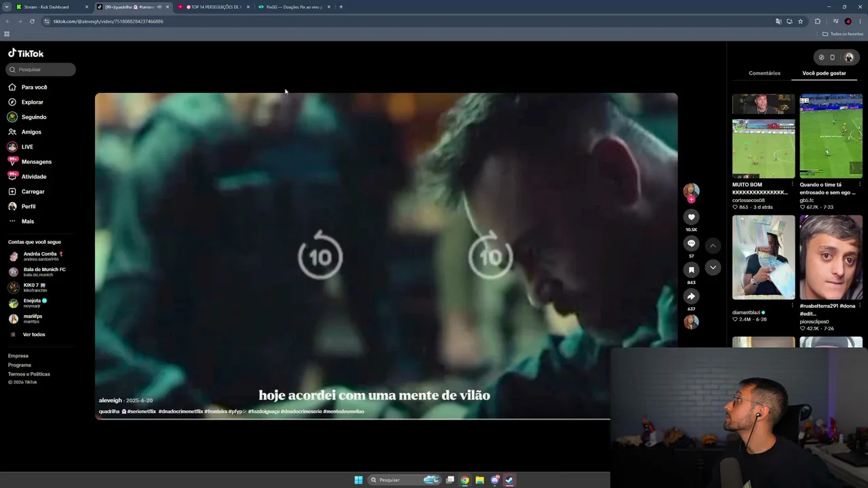Seek on the video progress bar

353,419
